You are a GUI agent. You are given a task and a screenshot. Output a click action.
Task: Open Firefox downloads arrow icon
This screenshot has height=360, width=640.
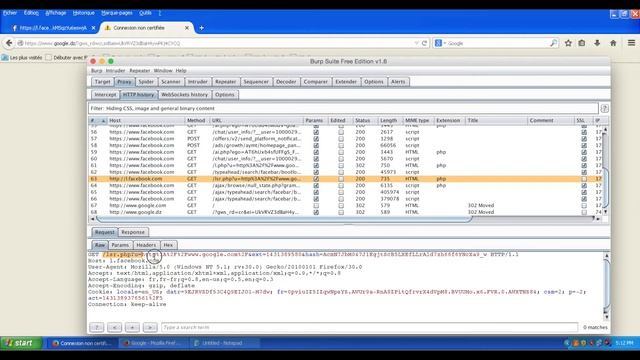597,43
